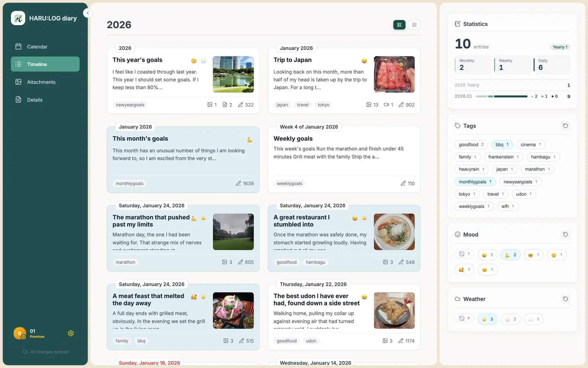Open the Calendar view

point(45,47)
